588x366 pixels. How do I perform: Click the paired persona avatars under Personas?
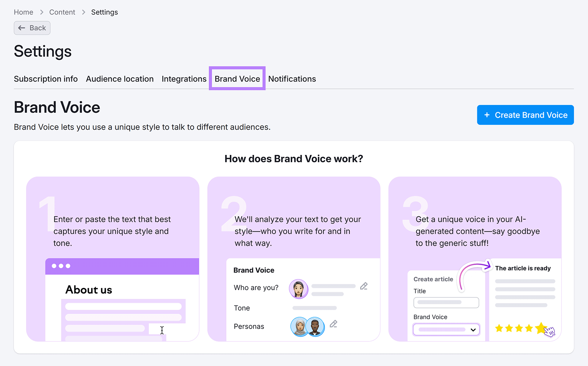(x=307, y=326)
